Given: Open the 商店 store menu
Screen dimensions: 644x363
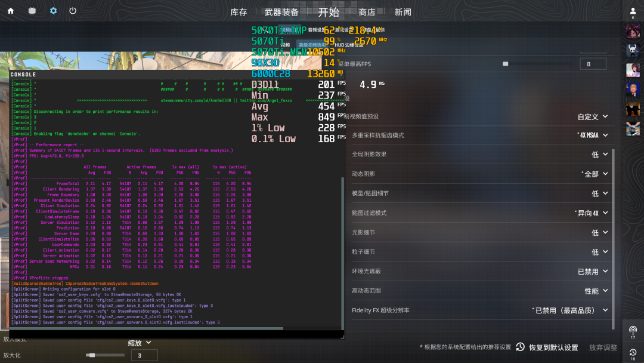Looking at the screenshot, I should [367, 13].
